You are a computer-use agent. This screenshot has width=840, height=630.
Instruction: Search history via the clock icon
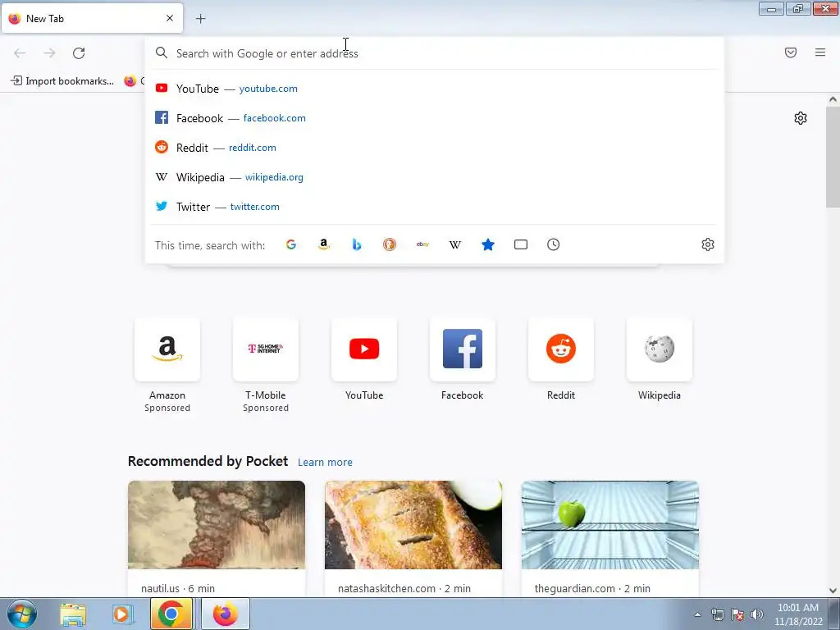(x=554, y=244)
